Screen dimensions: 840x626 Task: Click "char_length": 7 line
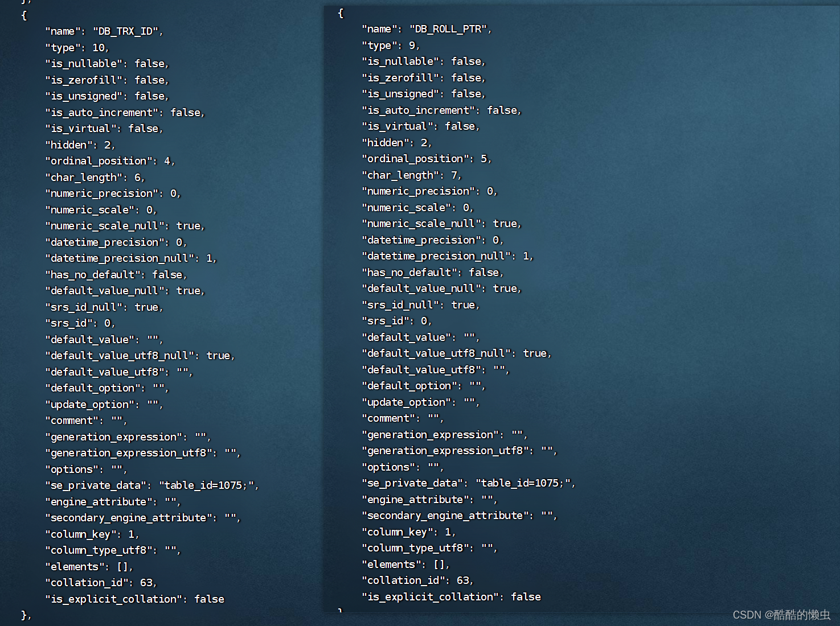(412, 175)
